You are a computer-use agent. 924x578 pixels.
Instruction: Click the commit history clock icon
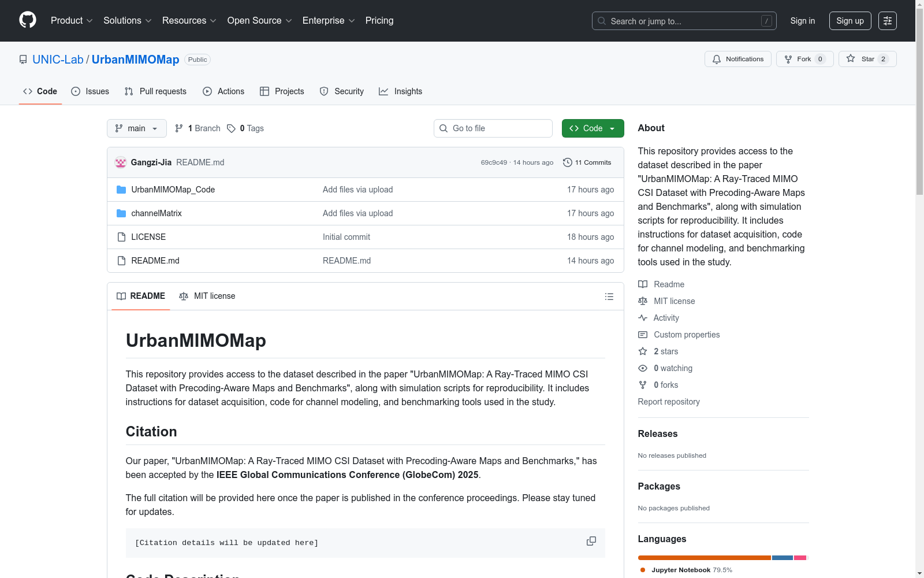tap(568, 162)
